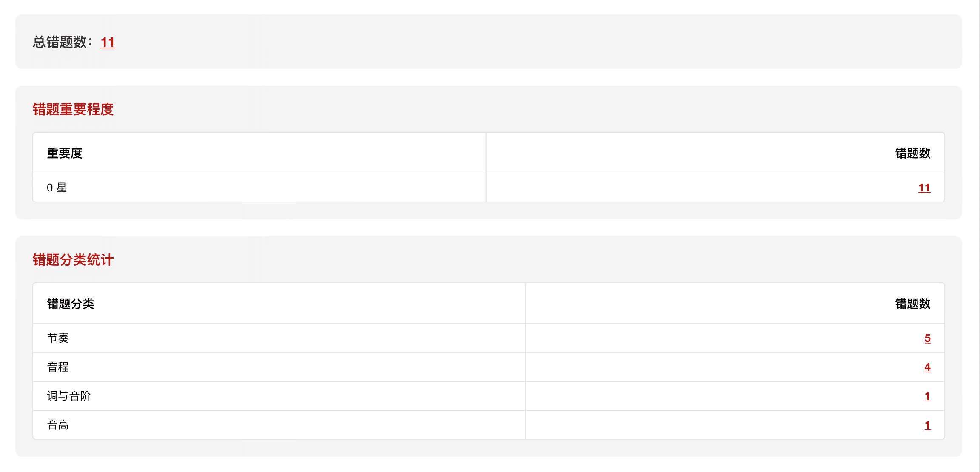Click the empty area of the 总错题数 summary panel
The height and width of the screenshot is (472, 980).
(510, 42)
